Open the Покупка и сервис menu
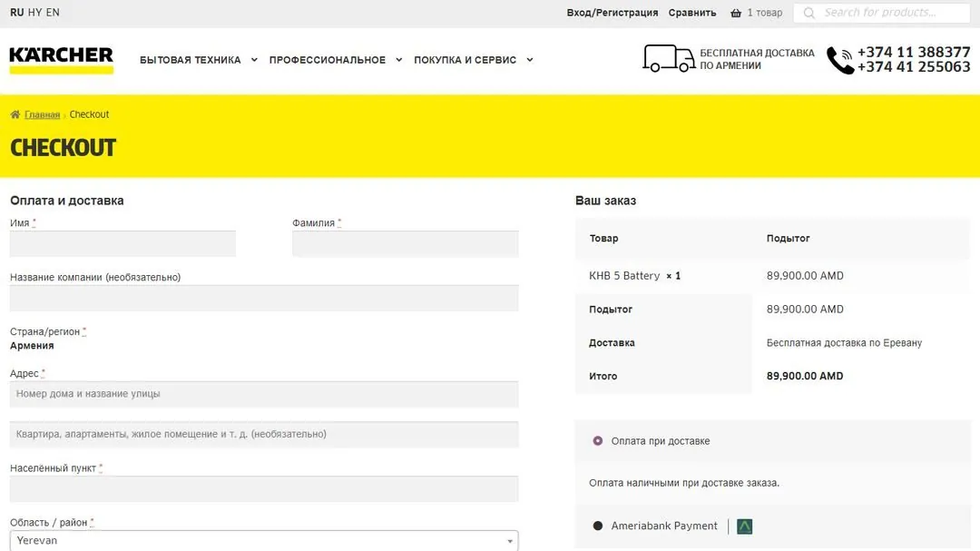The image size is (980, 551). 465,60
